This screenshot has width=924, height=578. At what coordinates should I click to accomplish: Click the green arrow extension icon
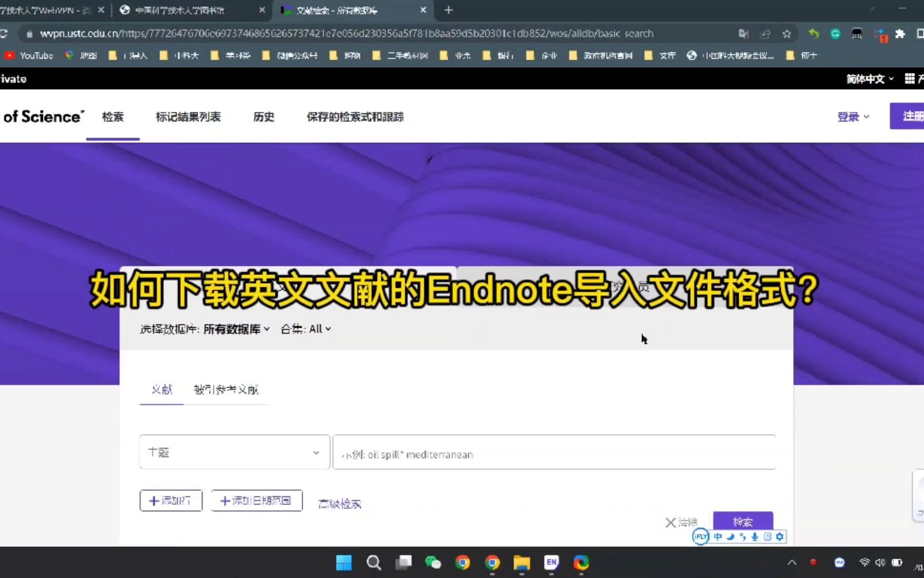[x=814, y=34]
